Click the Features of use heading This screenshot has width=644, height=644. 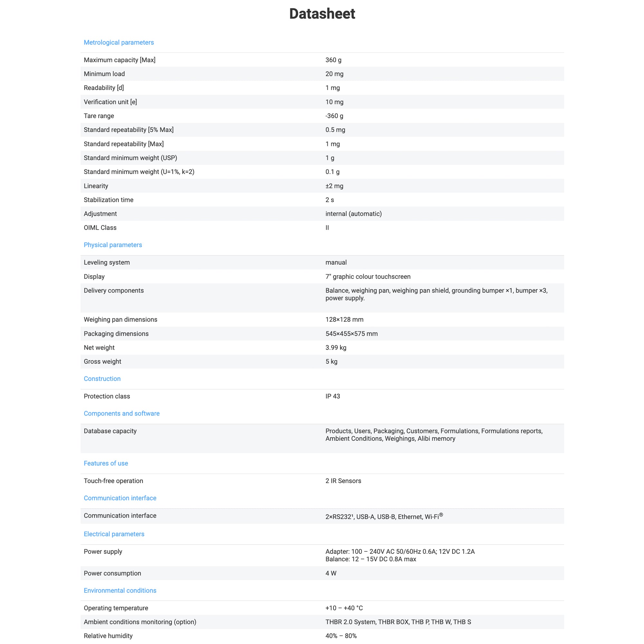106,463
